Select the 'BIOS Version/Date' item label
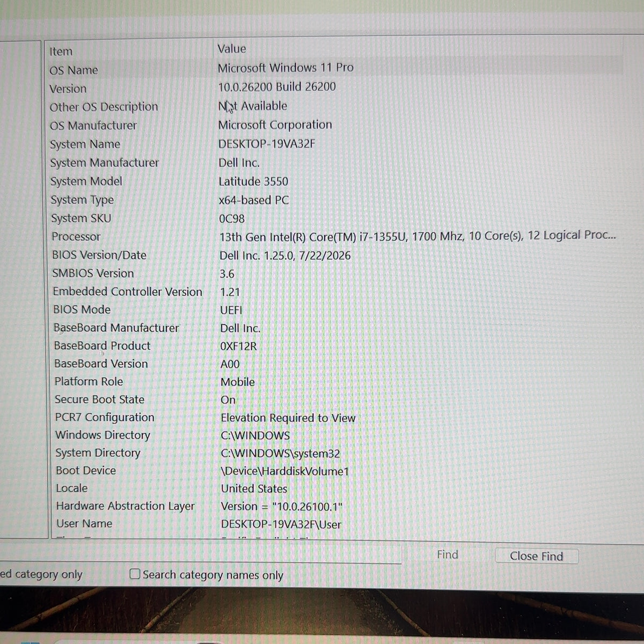Viewport: 644px width, 644px height. point(99,255)
